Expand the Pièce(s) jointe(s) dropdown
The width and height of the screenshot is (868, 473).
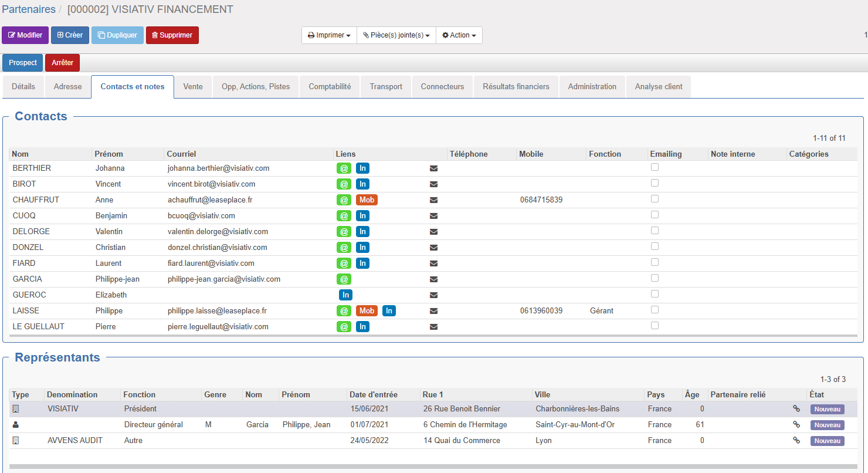coord(396,35)
